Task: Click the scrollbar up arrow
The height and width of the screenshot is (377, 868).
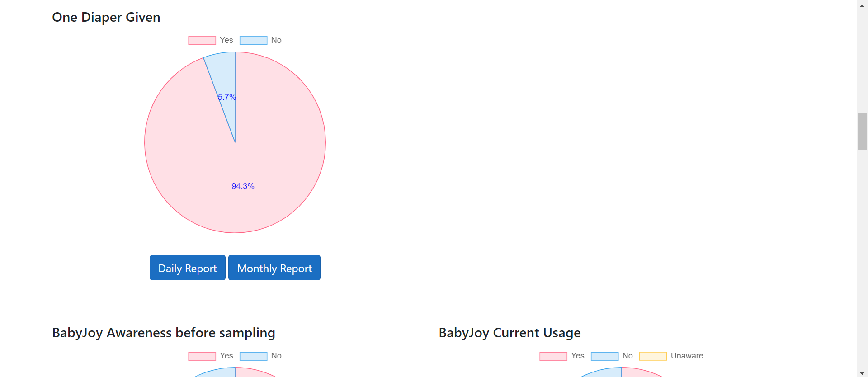Action: point(862,5)
